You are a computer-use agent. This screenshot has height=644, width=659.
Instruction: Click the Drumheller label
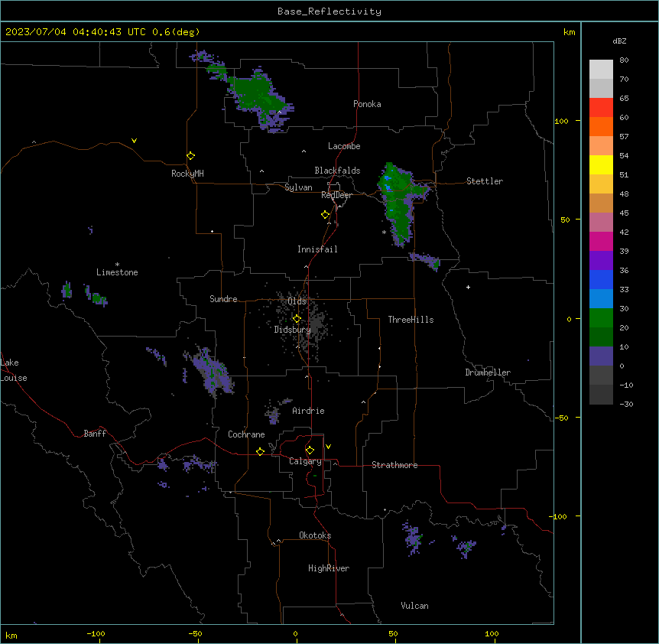[488, 372]
